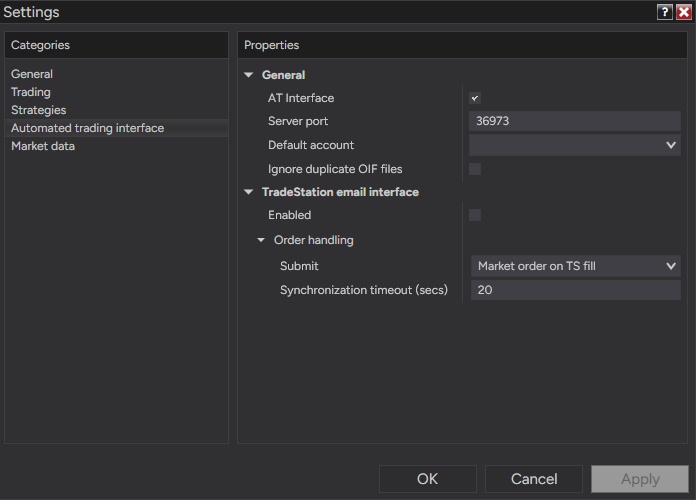Click the Properties panel header

pos(463,45)
